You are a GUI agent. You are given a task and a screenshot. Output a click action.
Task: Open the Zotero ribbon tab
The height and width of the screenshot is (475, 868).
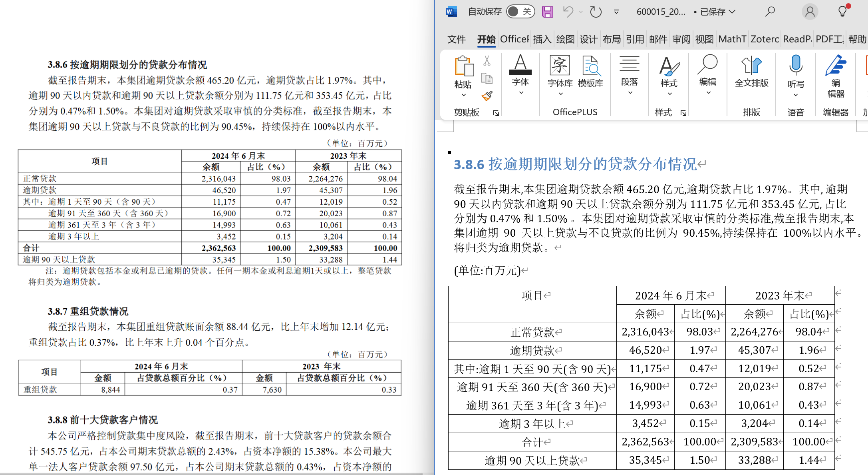[x=765, y=39]
